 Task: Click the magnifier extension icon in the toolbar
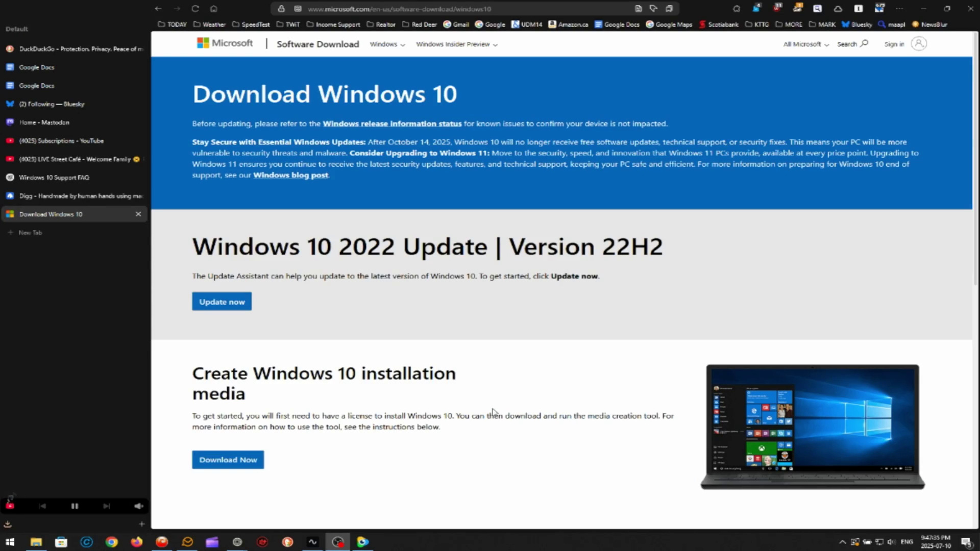point(818,9)
